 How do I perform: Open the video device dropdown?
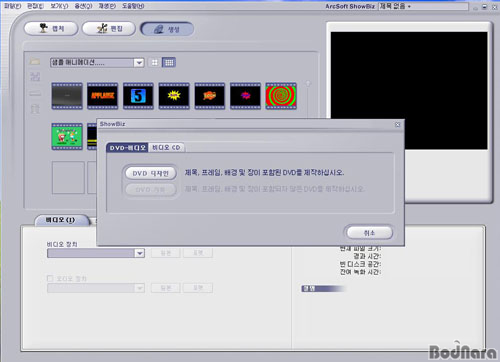(140, 253)
